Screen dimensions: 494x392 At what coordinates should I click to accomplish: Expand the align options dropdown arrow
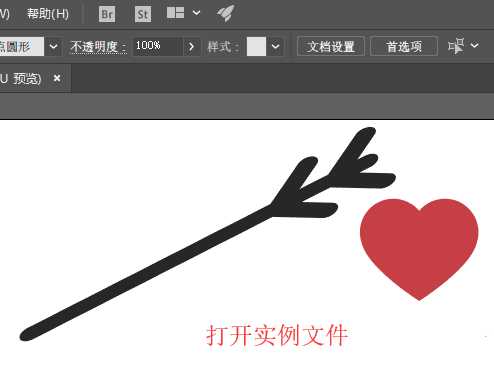coord(474,45)
